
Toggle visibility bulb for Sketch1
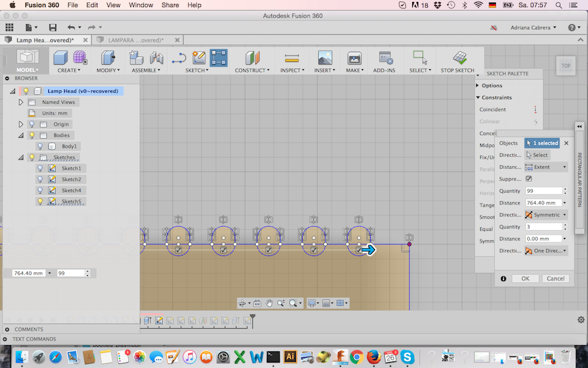(x=40, y=169)
